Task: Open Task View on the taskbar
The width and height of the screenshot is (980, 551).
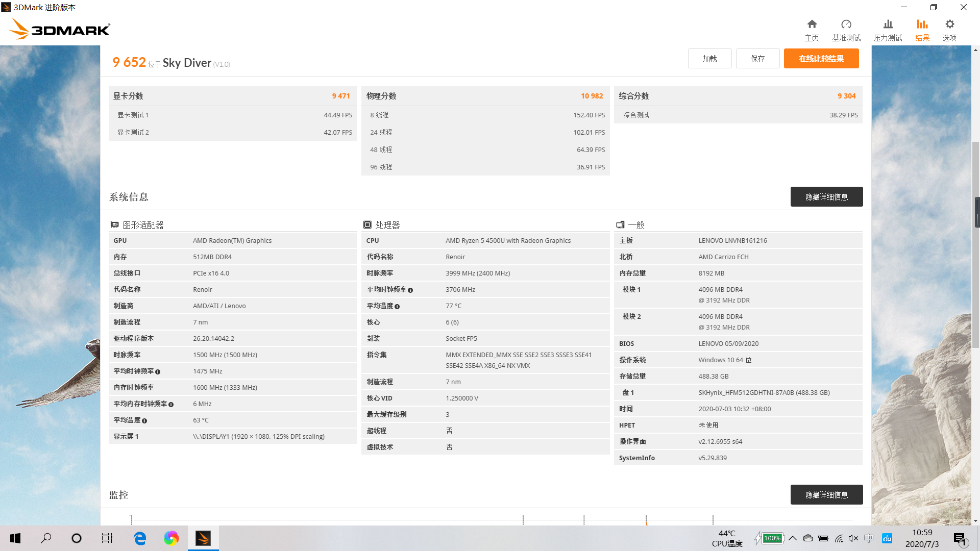Action: point(107,538)
